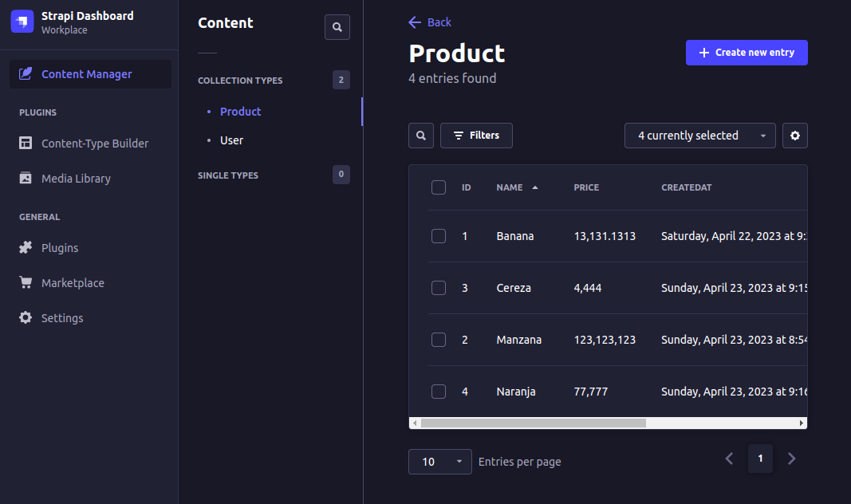Select User collection type
This screenshot has height=504, width=851.
[x=232, y=140]
